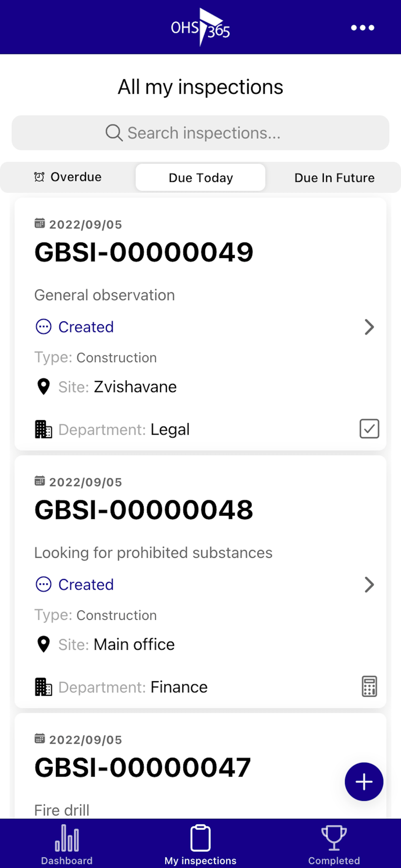Go to My inspections in bottom bar

[200, 845]
